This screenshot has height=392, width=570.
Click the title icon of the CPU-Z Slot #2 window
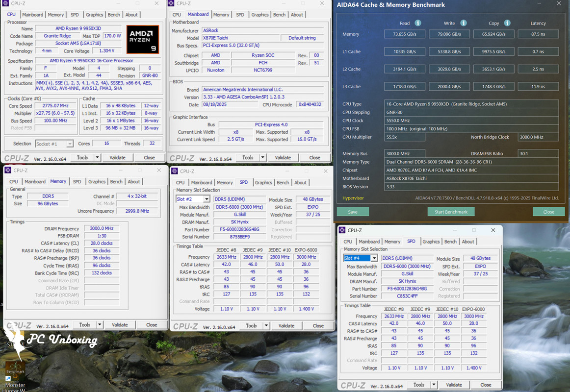point(175,171)
